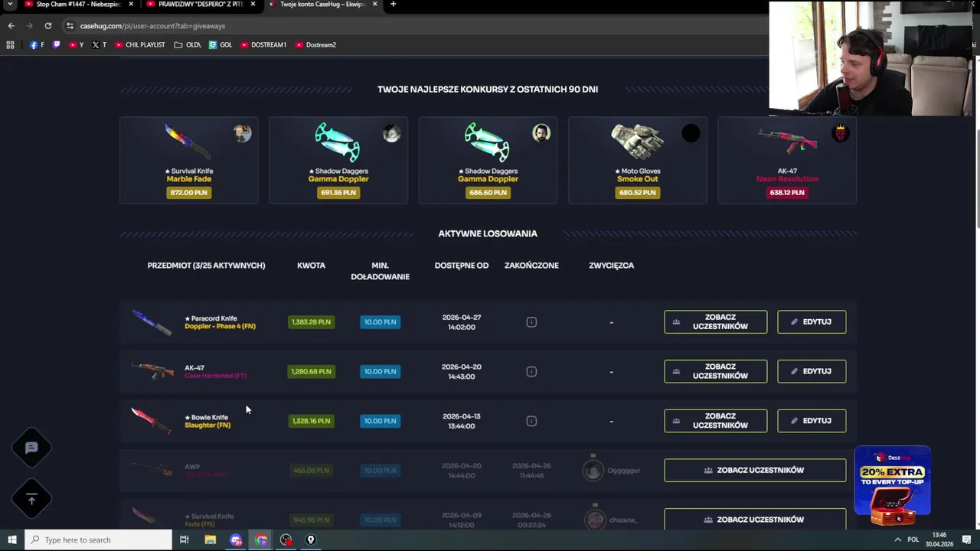The image size is (980, 551).
Task: Click the Paracord Knife Doppler Phase 4 name
Action: coord(220,322)
